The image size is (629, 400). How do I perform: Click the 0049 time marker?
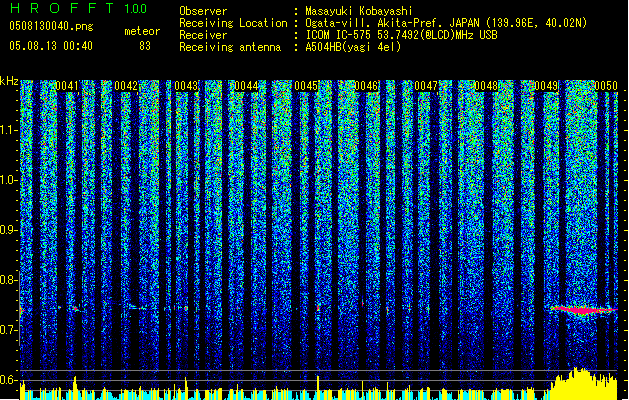point(546,86)
